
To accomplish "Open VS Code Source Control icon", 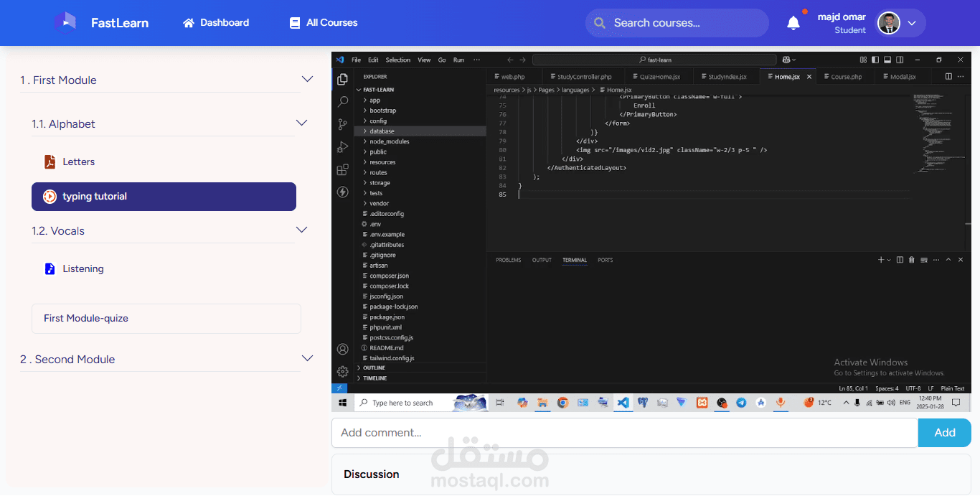I will 342,125.
